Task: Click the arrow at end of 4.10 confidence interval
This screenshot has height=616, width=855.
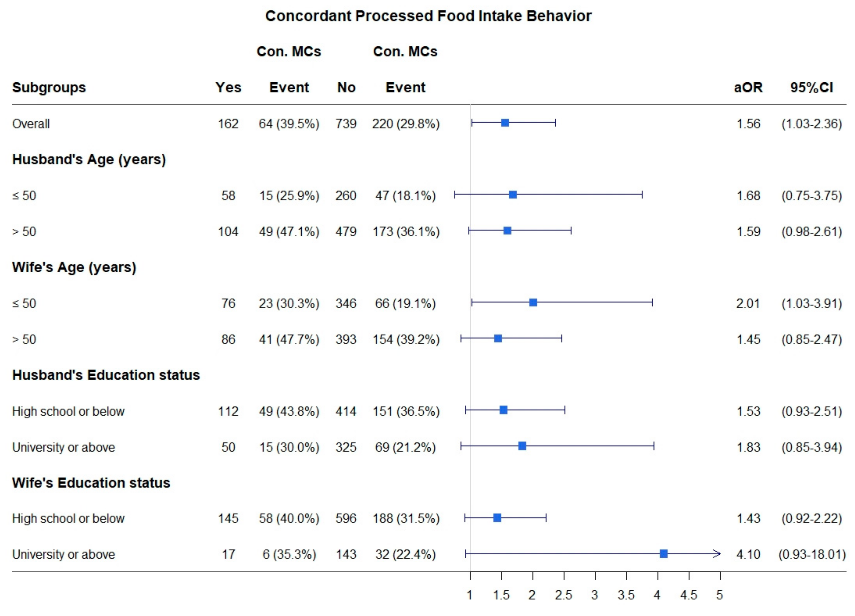Action: click(x=717, y=554)
